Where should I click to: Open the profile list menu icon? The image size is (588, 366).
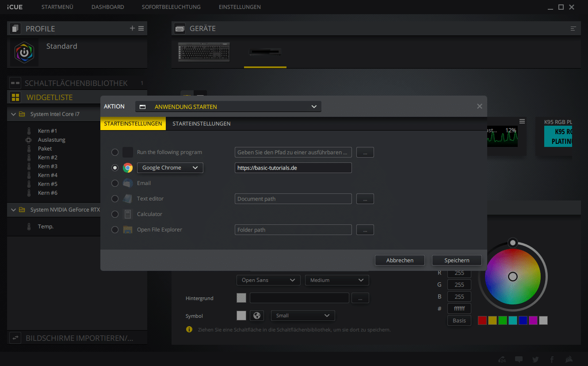pos(141,28)
